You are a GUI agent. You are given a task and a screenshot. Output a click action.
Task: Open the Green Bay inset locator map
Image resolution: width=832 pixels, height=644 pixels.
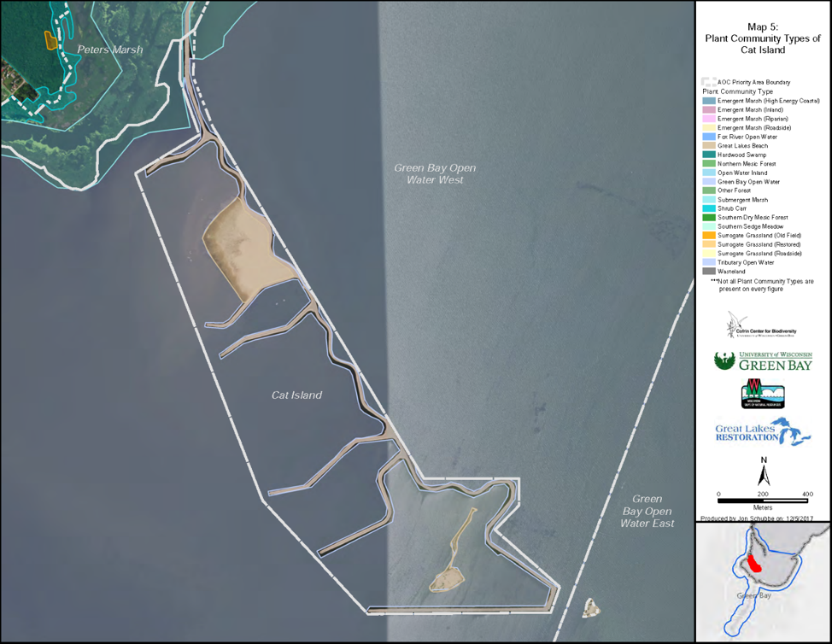click(x=763, y=582)
